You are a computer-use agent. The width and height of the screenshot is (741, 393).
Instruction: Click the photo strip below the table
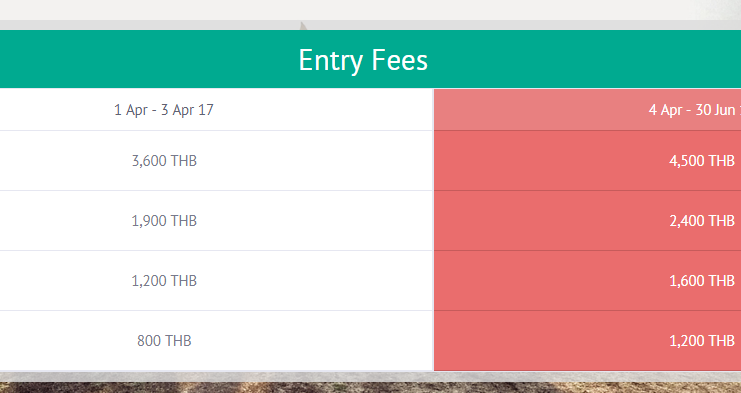click(370, 387)
